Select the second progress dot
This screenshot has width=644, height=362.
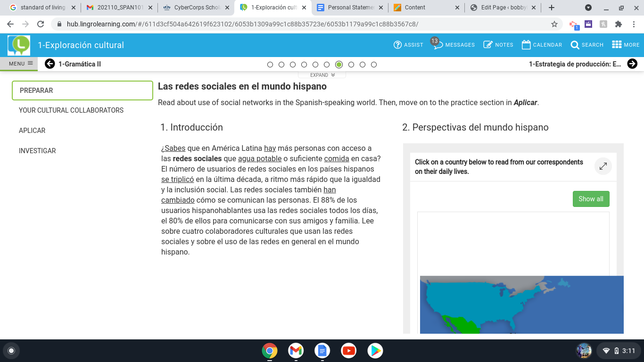[x=281, y=65]
